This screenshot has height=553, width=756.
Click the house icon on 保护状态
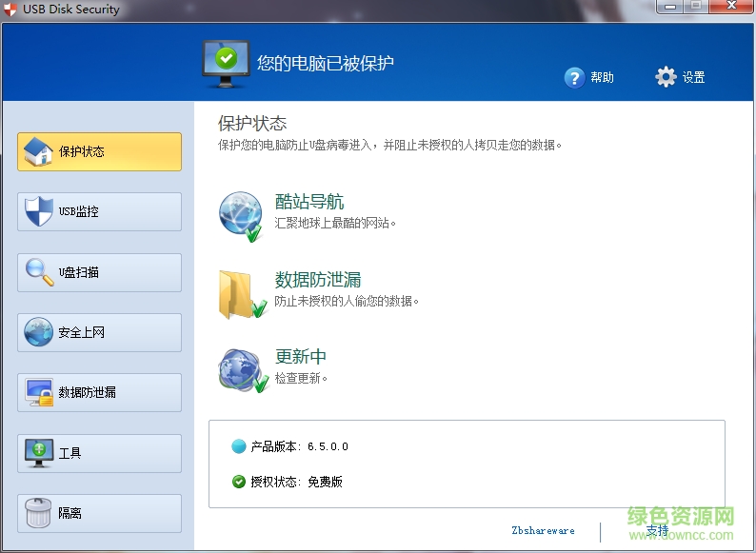click(x=38, y=151)
